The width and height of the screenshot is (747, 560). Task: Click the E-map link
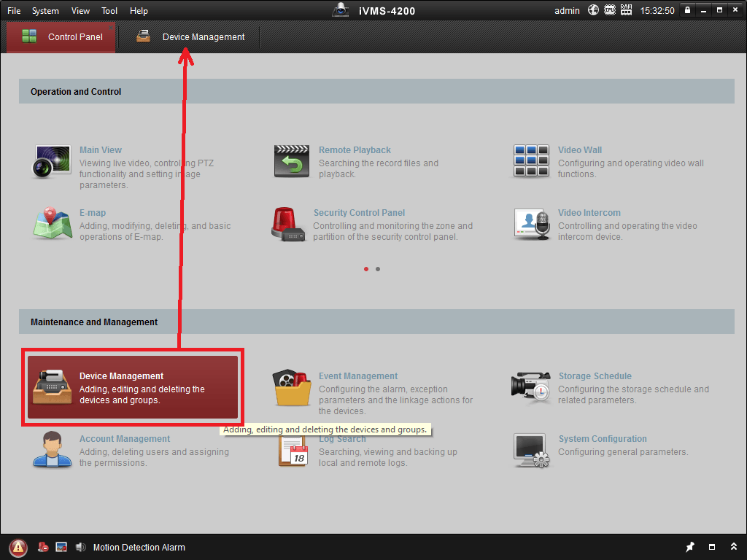click(x=93, y=213)
